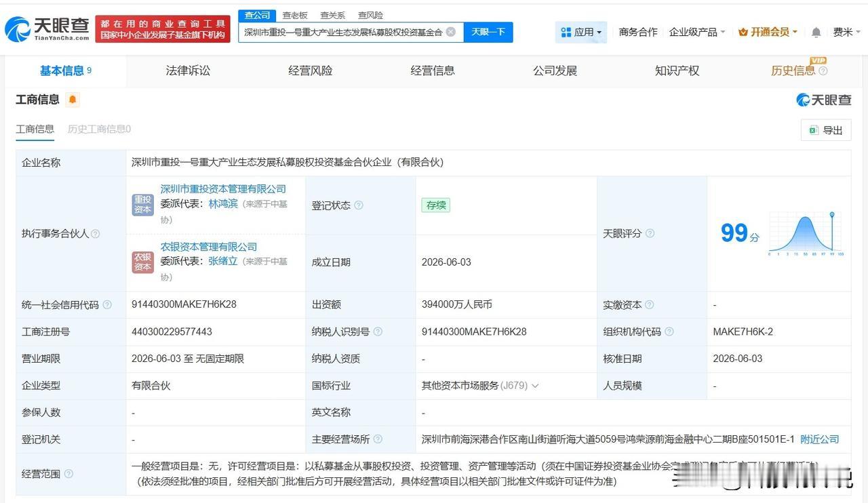The width and height of the screenshot is (868, 503).
Task: Click organization code MAKE7H6K-2
Action: (x=743, y=331)
